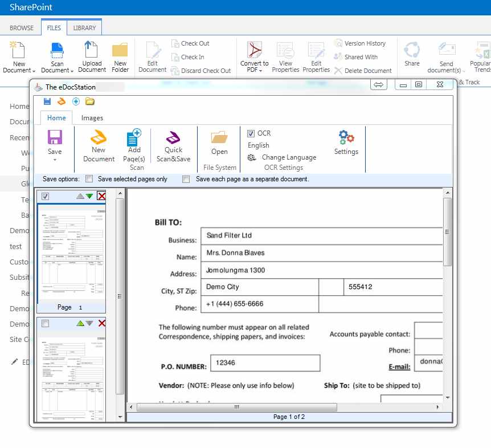Viewport: 491px width, 448px height.
Task: Click the document vertical scrollbar thumb
Action: coord(448,232)
